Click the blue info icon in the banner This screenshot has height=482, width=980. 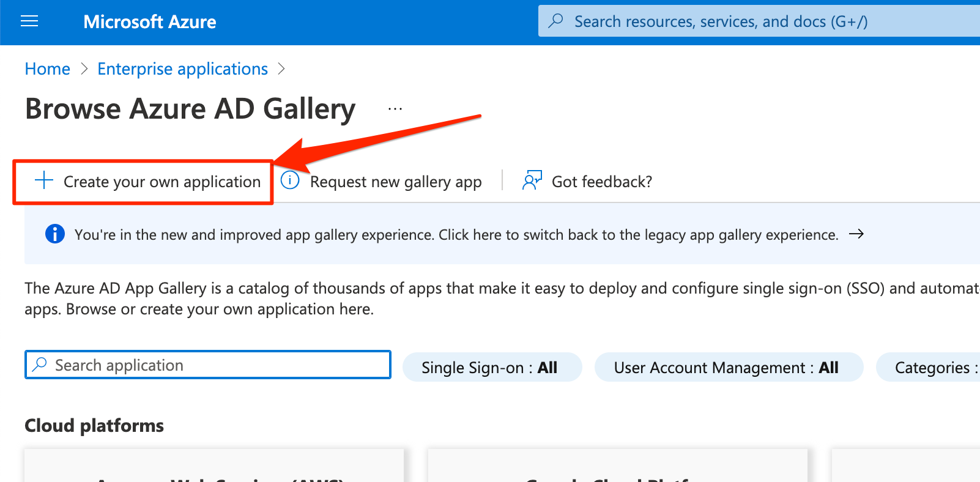(55, 234)
